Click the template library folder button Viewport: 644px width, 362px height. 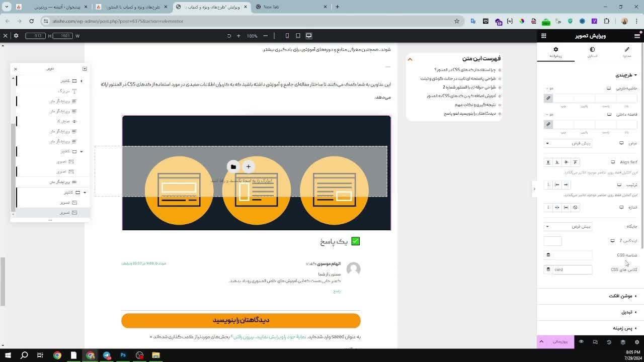233,167
